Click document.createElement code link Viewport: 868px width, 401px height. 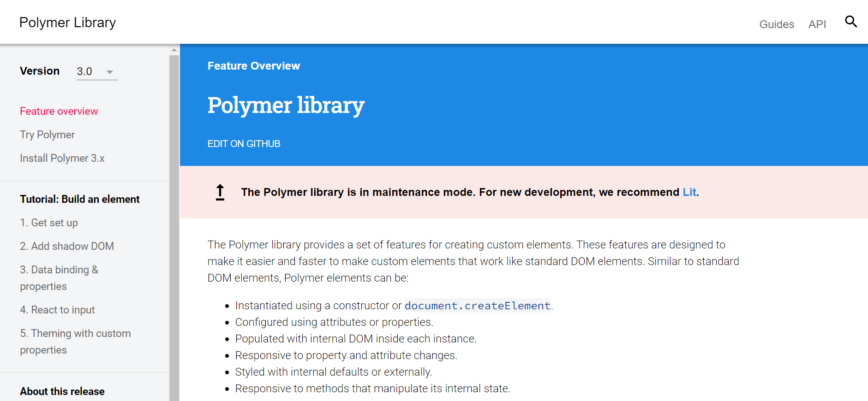tap(478, 306)
